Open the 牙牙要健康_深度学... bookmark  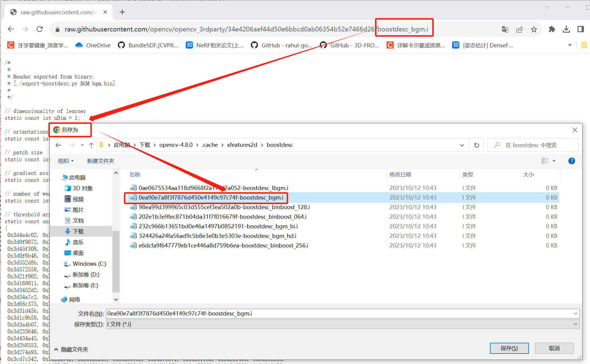click(38, 45)
